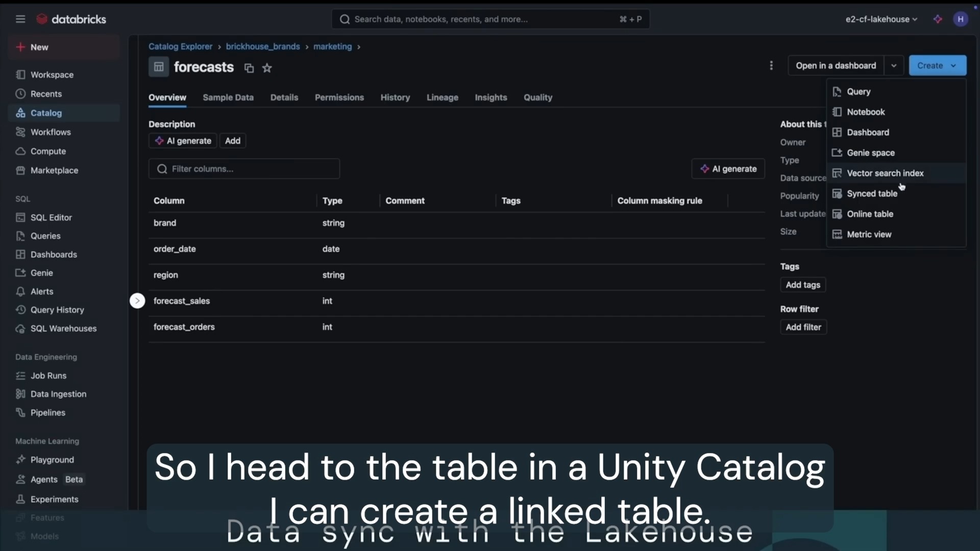The width and height of the screenshot is (980, 551).
Task: Open Compute in the sidebar
Action: tap(64, 151)
